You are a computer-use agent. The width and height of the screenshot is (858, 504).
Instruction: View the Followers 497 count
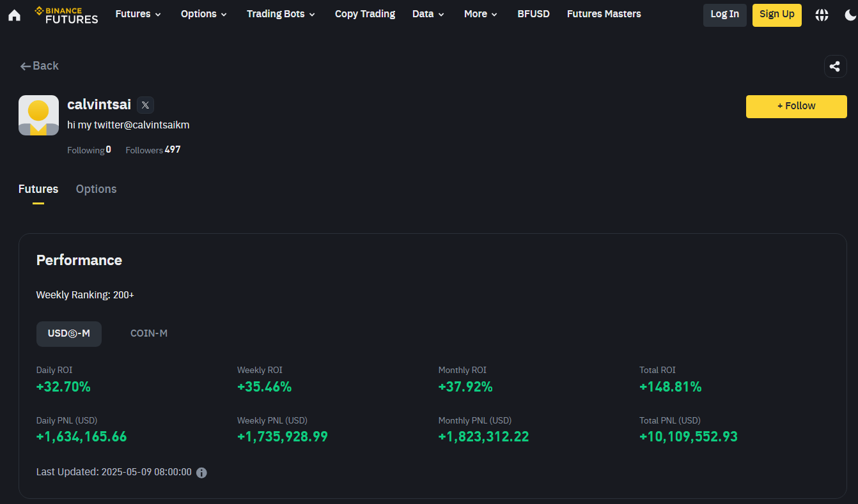click(x=153, y=150)
